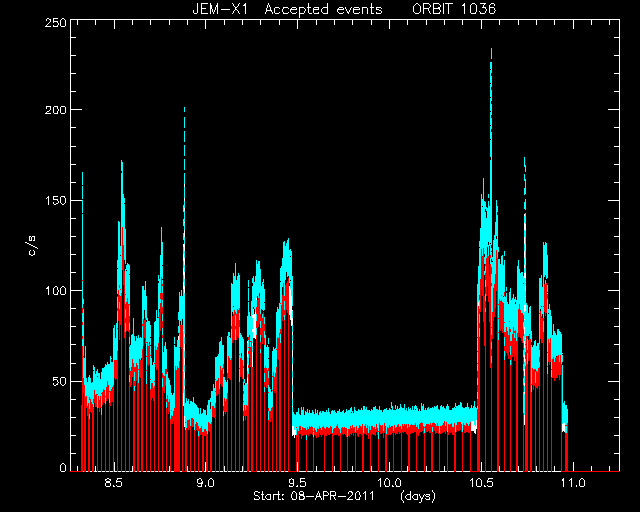Click the y-axis tick label 0

(x=63, y=467)
